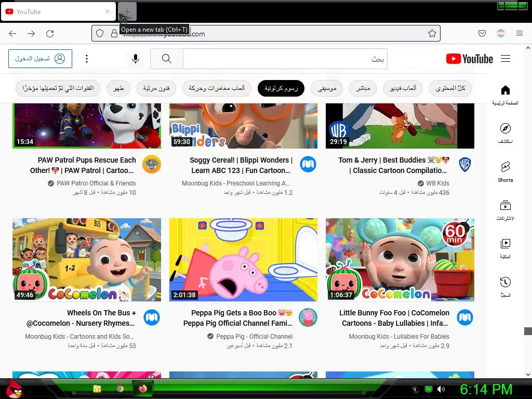The width and height of the screenshot is (532, 399).
Task: Click Tom & Jerry Best Buddies title
Action: [x=394, y=165]
